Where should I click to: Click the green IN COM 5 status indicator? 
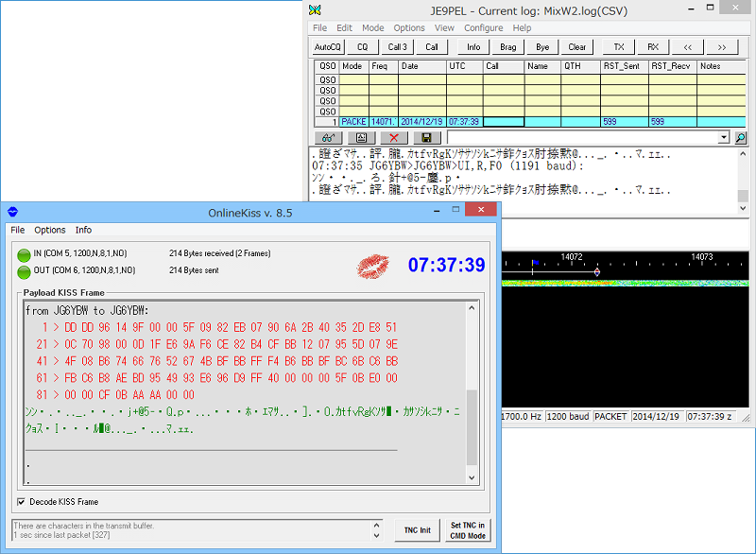pos(24,254)
